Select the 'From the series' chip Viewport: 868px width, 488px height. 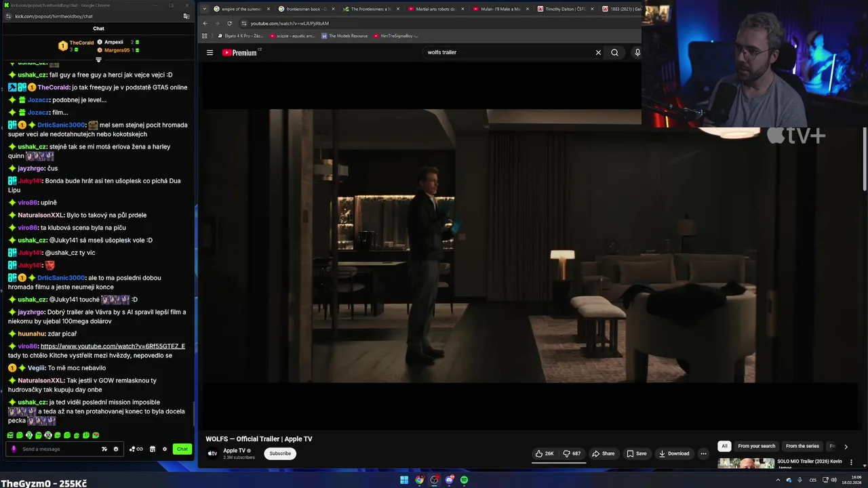pyautogui.click(x=802, y=446)
